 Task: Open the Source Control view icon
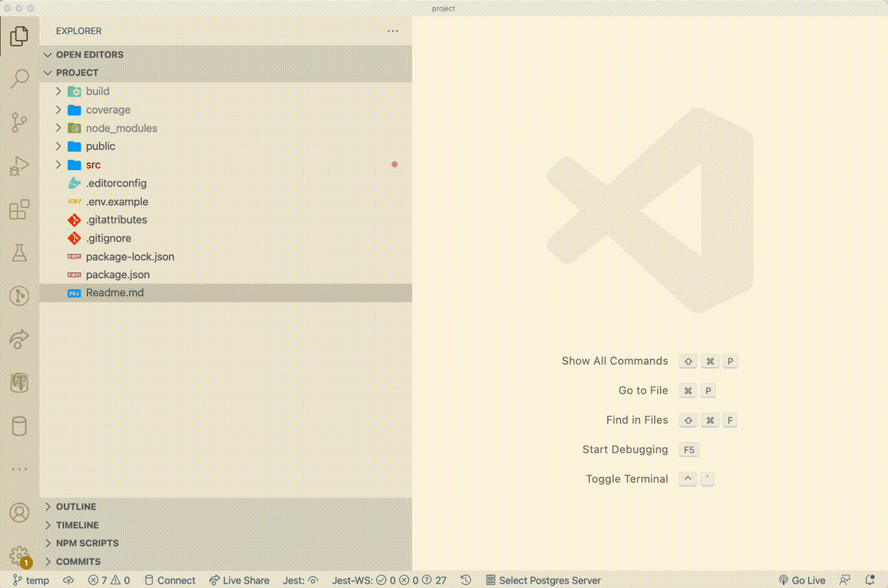coord(19,122)
